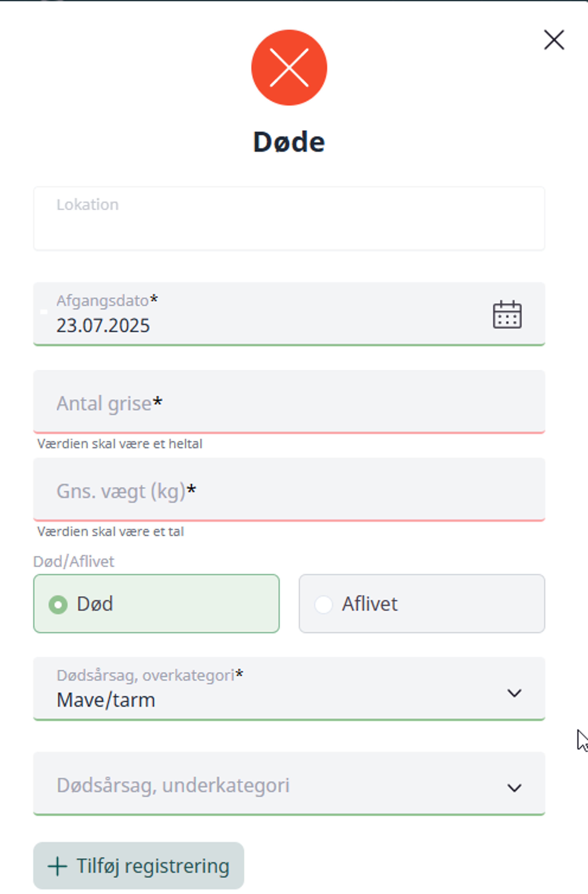
Task: Focus the Antal grise input field
Action: [x=289, y=402]
